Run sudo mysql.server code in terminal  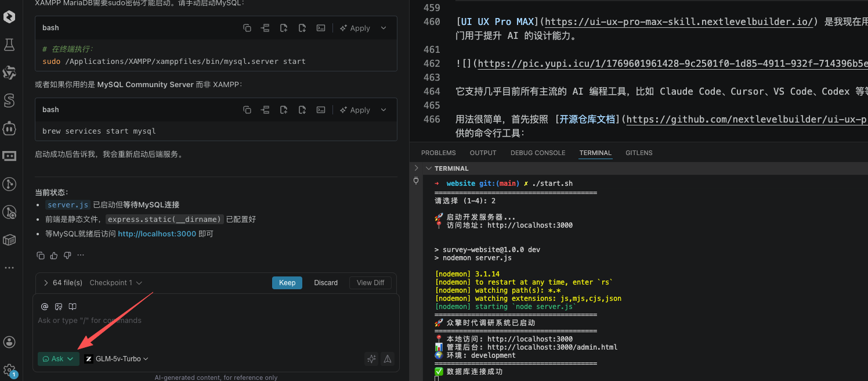[320, 28]
